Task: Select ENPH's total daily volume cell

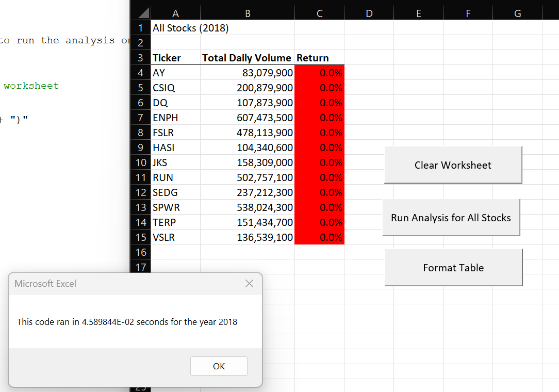Action: [x=247, y=118]
